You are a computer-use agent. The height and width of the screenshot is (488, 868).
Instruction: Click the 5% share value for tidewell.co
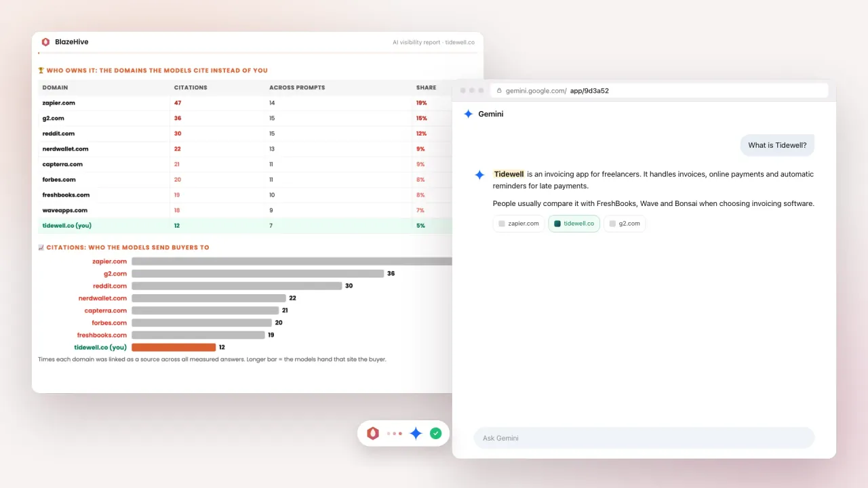click(x=420, y=226)
